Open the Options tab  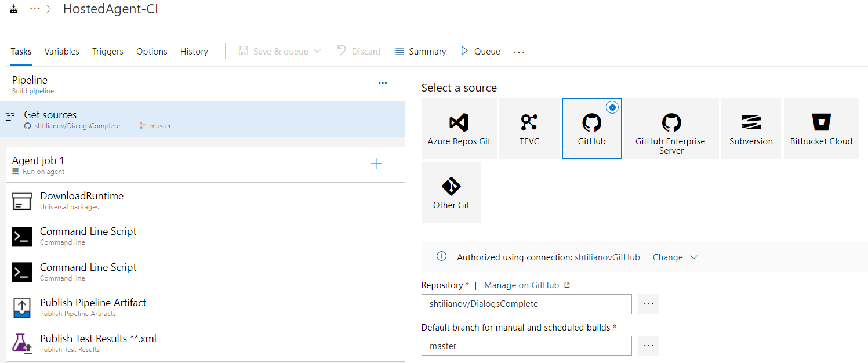152,51
